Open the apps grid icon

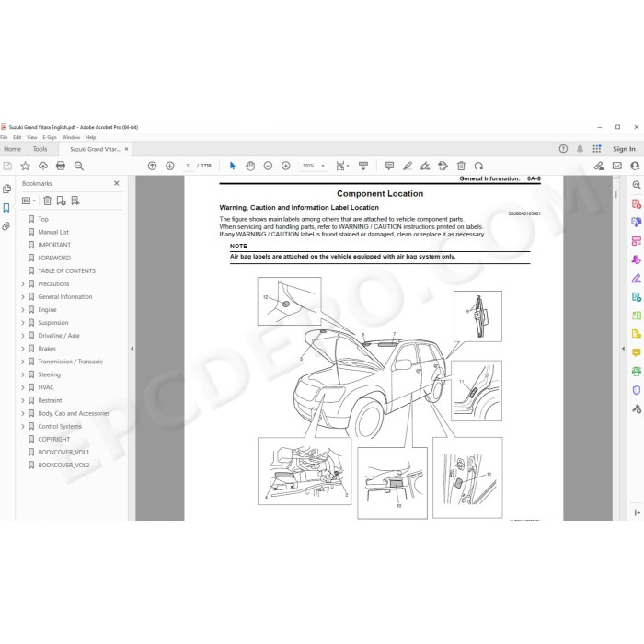pyautogui.click(x=597, y=149)
